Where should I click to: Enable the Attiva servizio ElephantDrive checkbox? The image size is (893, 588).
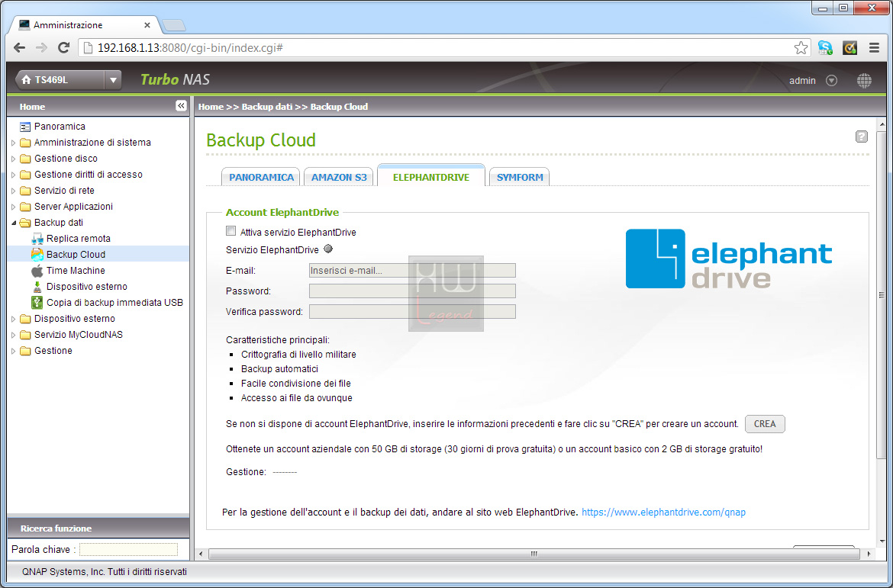pos(231,231)
